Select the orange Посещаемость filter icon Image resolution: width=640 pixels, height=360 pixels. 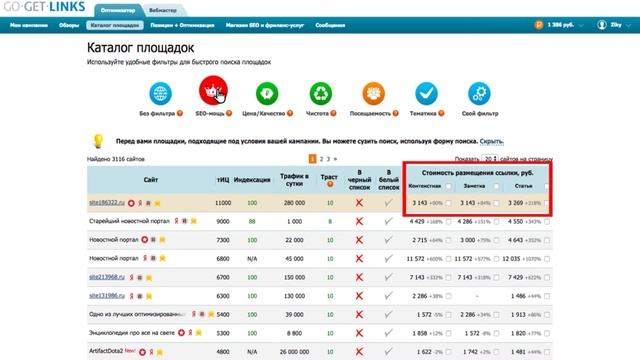pos(373,93)
